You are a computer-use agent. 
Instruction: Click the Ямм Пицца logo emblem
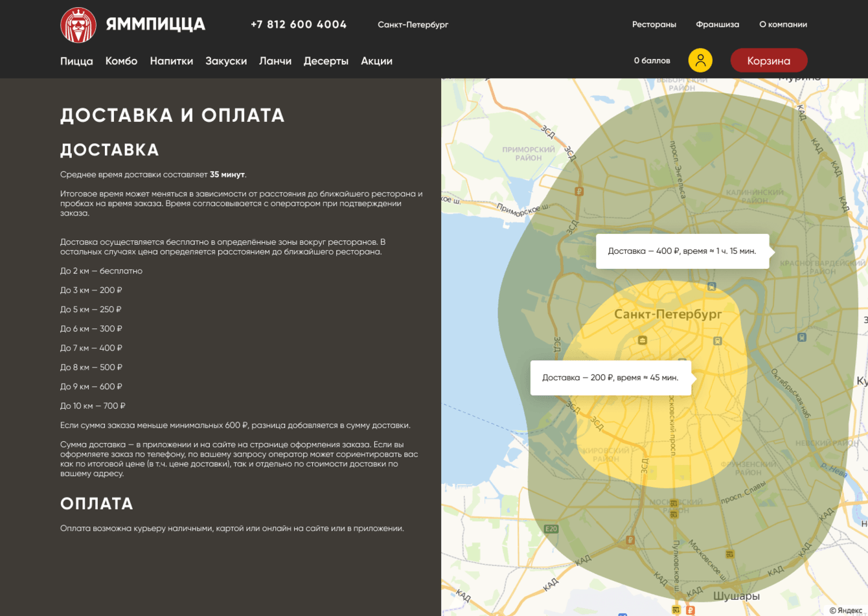click(78, 25)
